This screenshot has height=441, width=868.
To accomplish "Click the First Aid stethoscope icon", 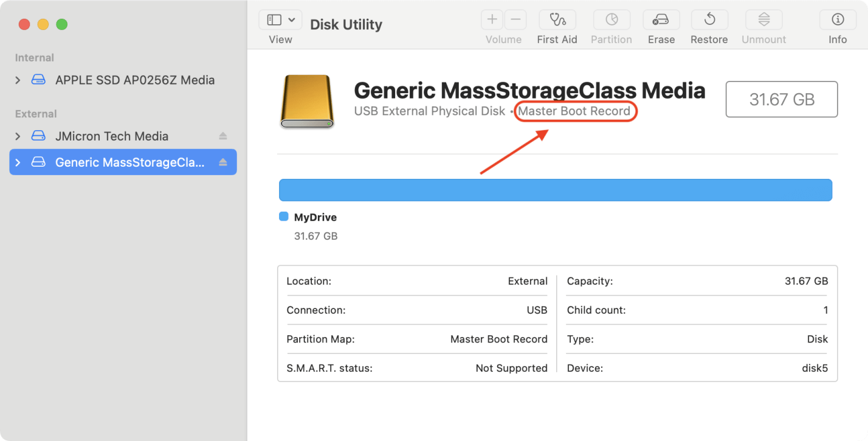I will (x=557, y=20).
